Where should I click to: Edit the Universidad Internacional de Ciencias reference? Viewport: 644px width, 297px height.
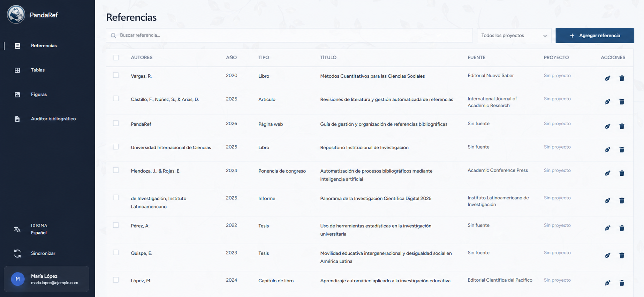coord(607,150)
